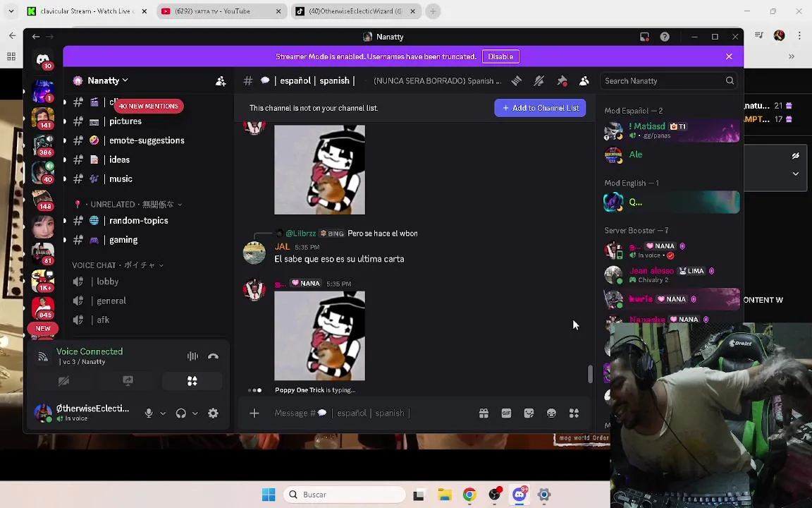Open audio output options arrow

coord(195,413)
